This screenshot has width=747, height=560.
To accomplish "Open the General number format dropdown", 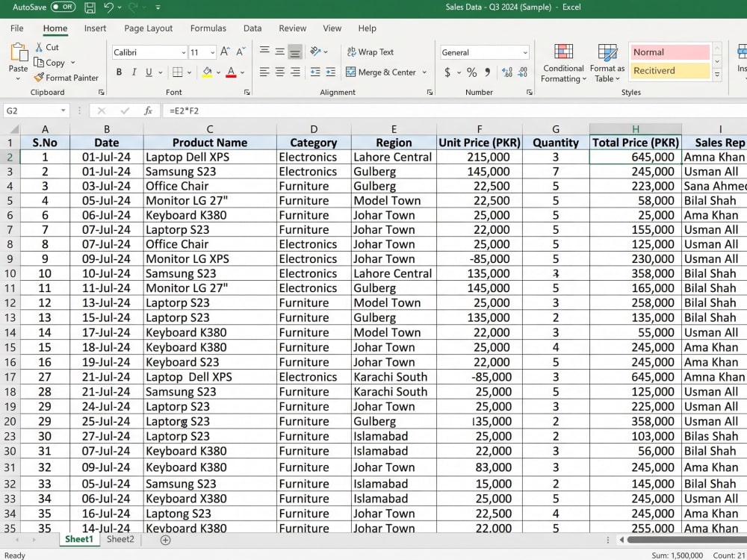I will click(x=525, y=52).
